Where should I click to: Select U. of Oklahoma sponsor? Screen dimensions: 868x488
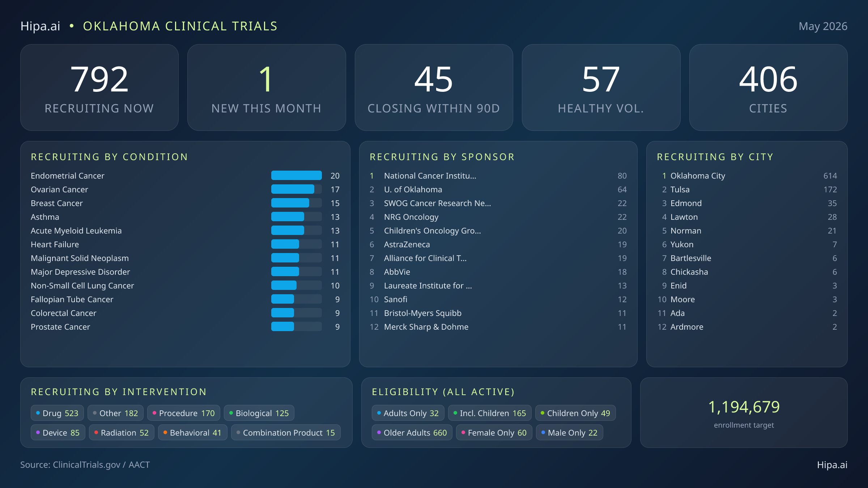pyautogui.click(x=498, y=189)
